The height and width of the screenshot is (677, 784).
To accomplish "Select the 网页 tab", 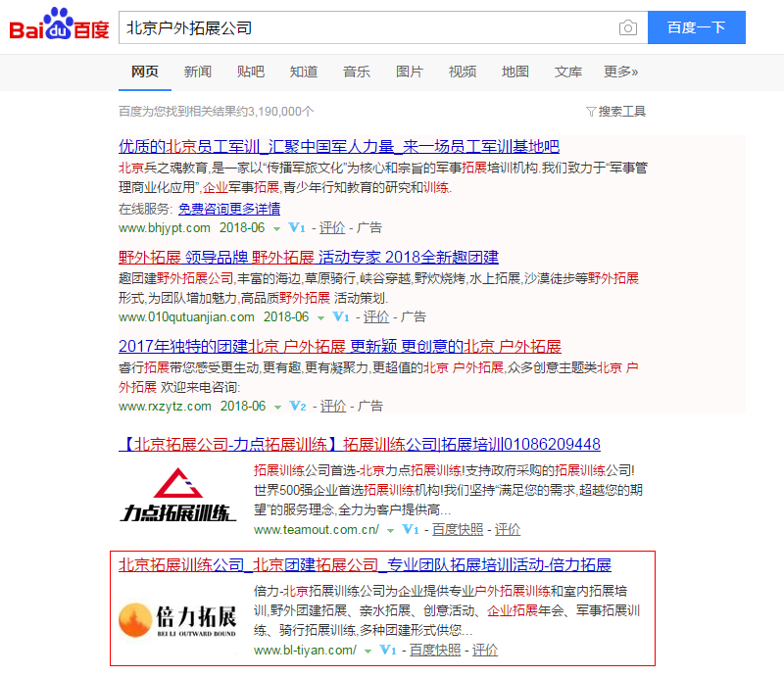I will 144,72.
